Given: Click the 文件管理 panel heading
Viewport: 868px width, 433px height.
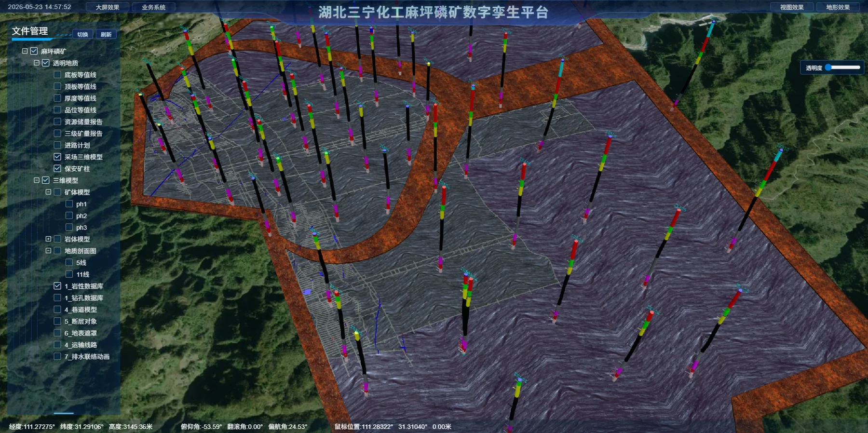Looking at the screenshot, I should (x=30, y=31).
